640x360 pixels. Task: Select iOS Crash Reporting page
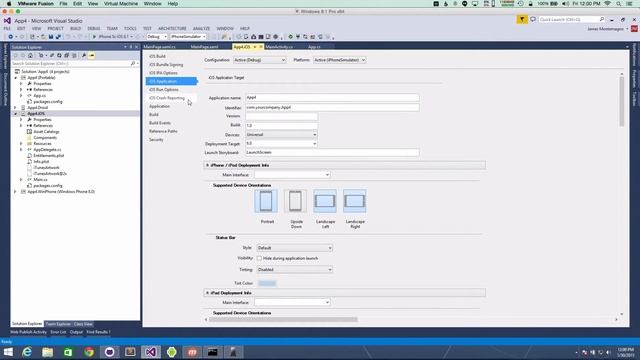[167, 98]
